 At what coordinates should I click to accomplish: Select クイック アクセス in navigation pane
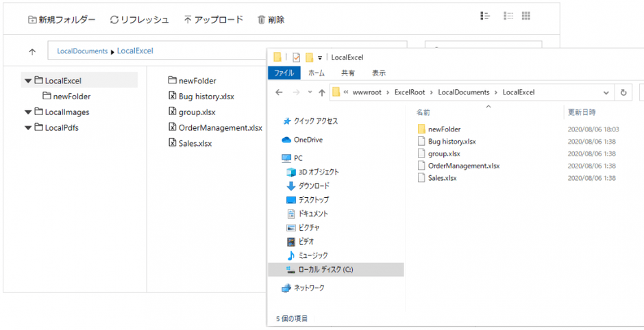310,121
